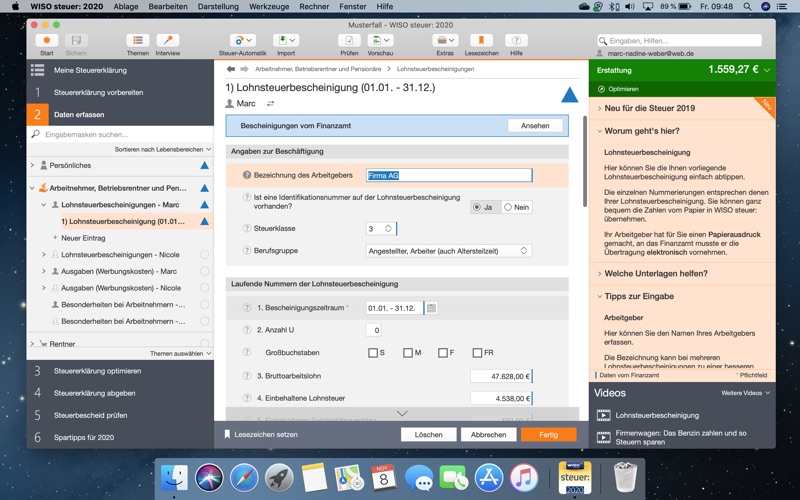Open the Themen toolbar icon
The image size is (800, 500).
138,40
